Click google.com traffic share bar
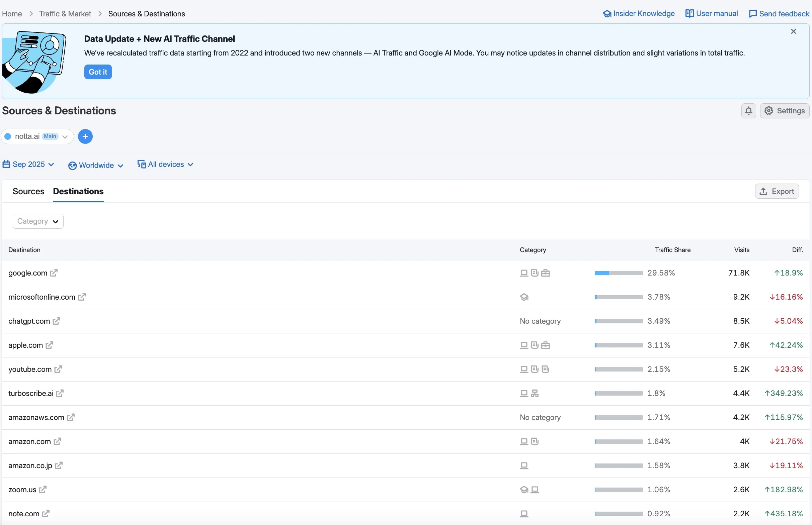 coord(618,273)
